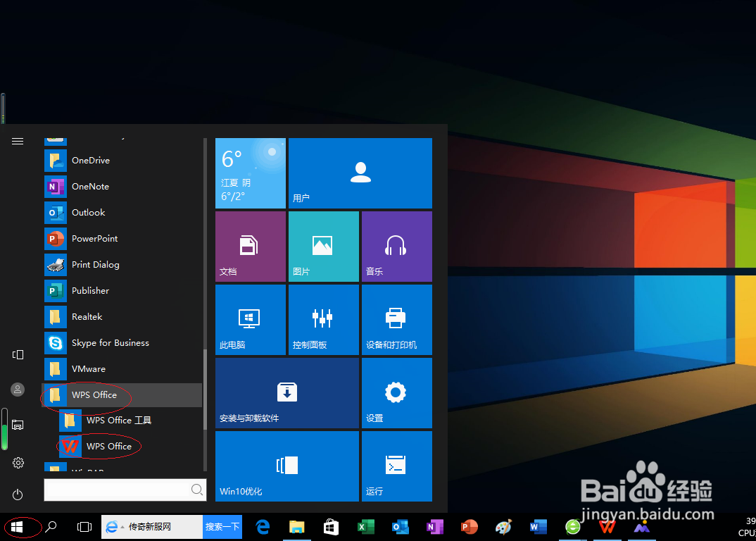Viewport: 756px width, 541px height.
Task: Open the settings gear in Start sidebar
Action: click(18, 463)
